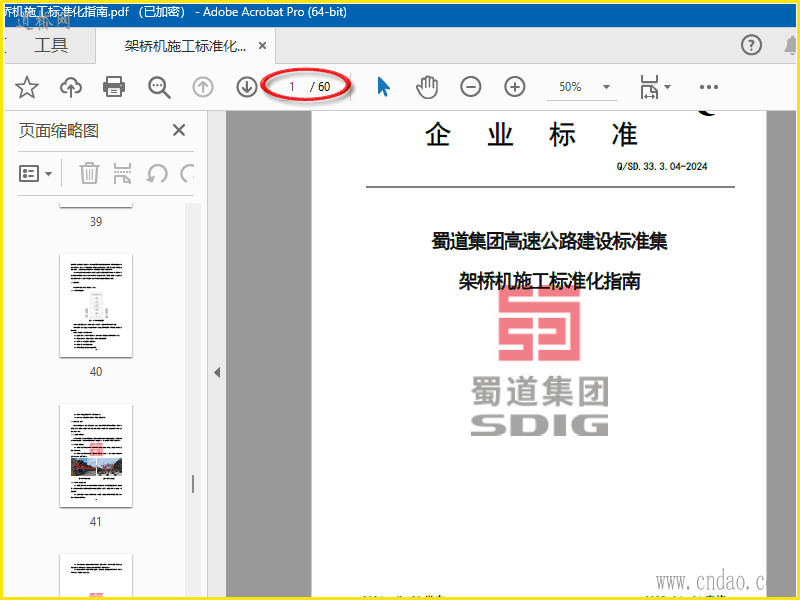Screen dimensions: 800x600
Task: Open more tools ellipsis menu
Action: pyautogui.click(x=709, y=87)
